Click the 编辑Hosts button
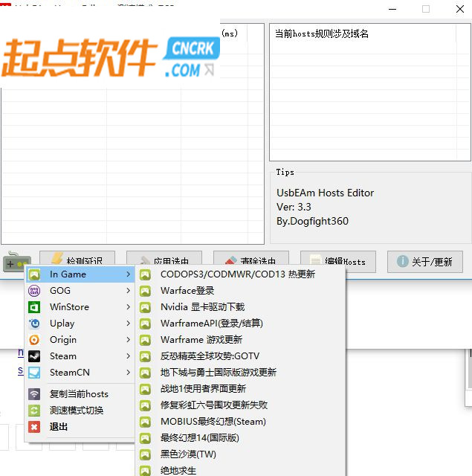 (x=338, y=261)
